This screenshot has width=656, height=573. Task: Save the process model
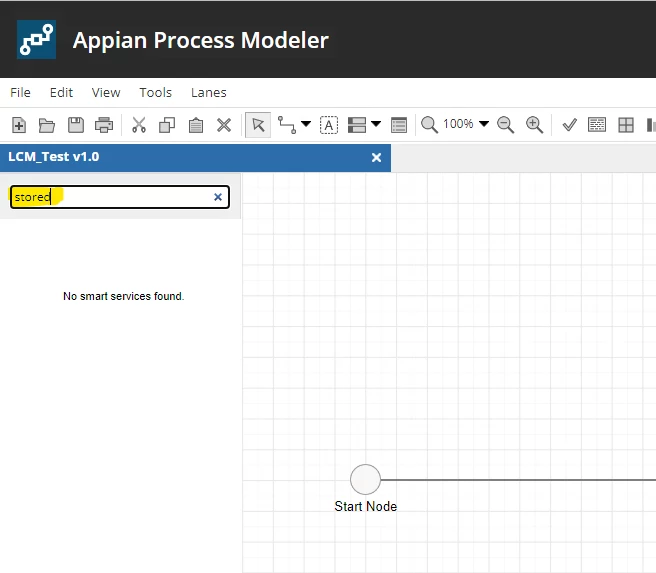[76, 125]
